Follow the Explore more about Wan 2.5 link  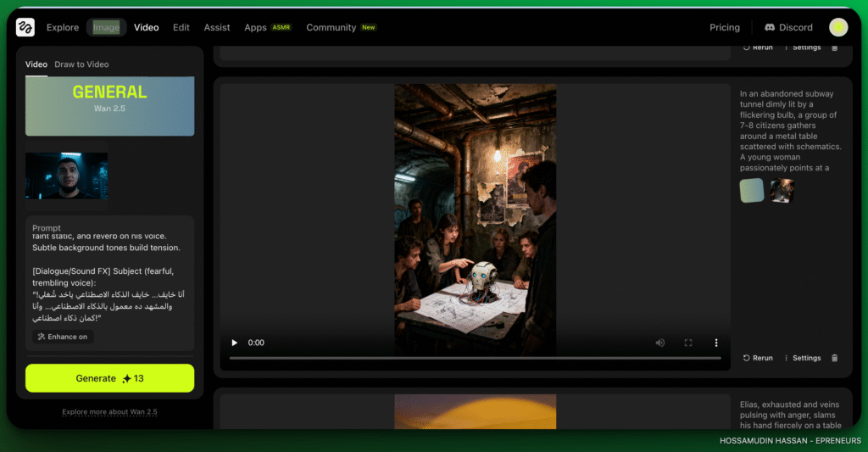click(x=109, y=412)
